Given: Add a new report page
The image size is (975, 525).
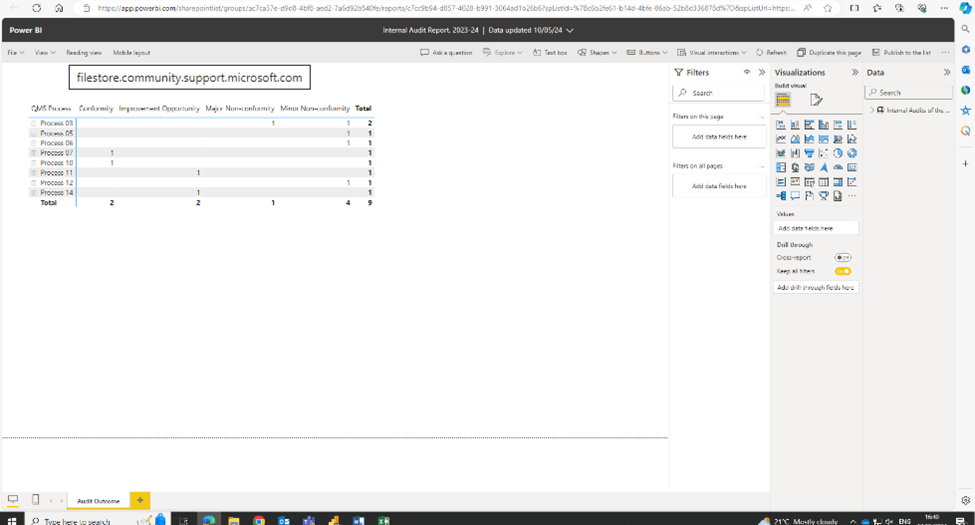Looking at the screenshot, I should (x=140, y=500).
